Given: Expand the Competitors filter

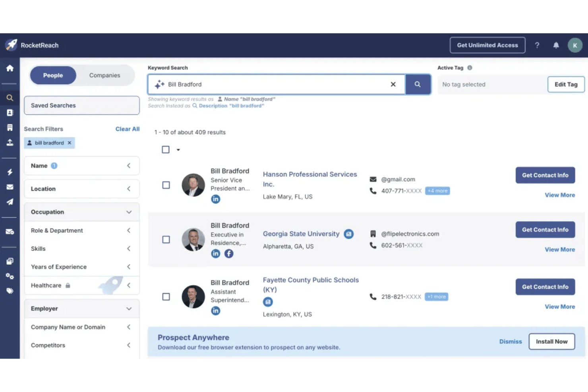Looking at the screenshot, I should (x=82, y=345).
